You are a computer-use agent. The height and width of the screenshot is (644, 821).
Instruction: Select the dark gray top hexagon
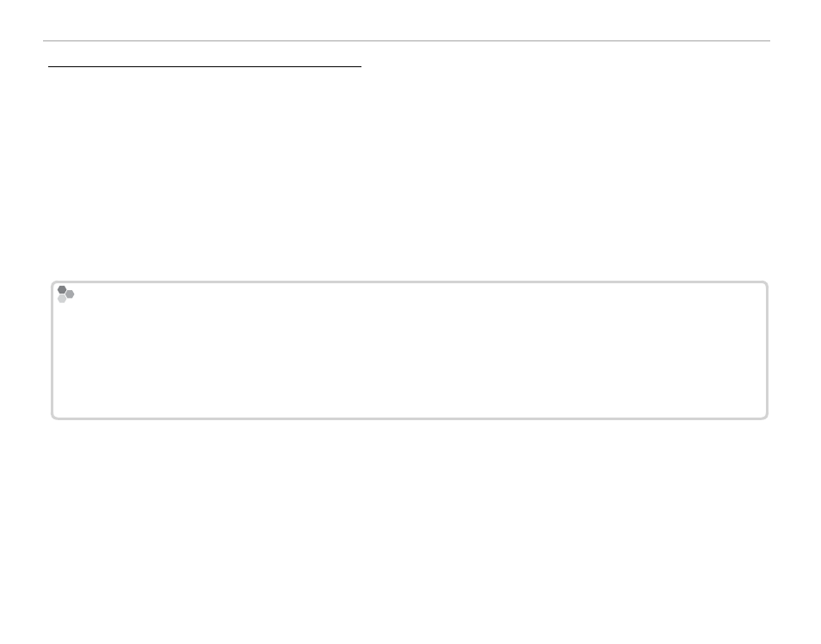(x=62, y=289)
